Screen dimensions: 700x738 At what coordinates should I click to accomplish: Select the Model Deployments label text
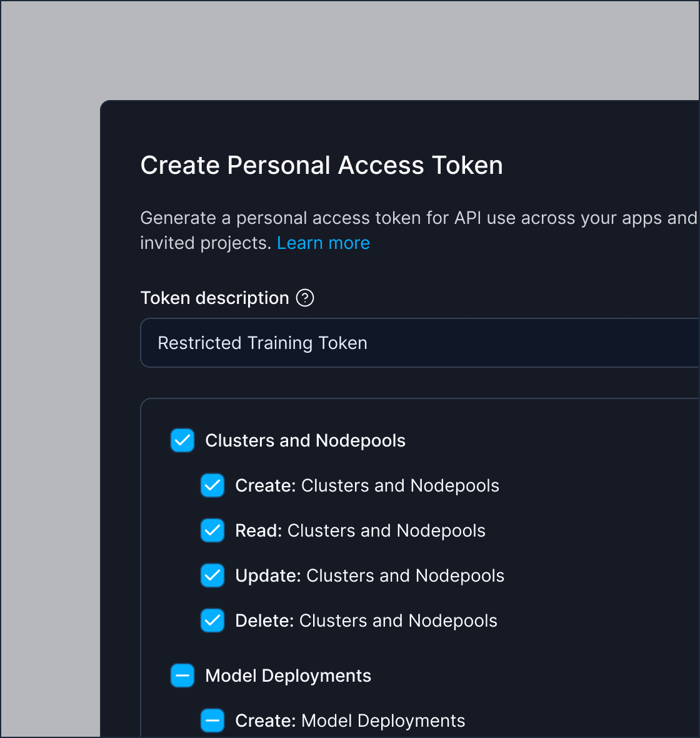pos(287,675)
